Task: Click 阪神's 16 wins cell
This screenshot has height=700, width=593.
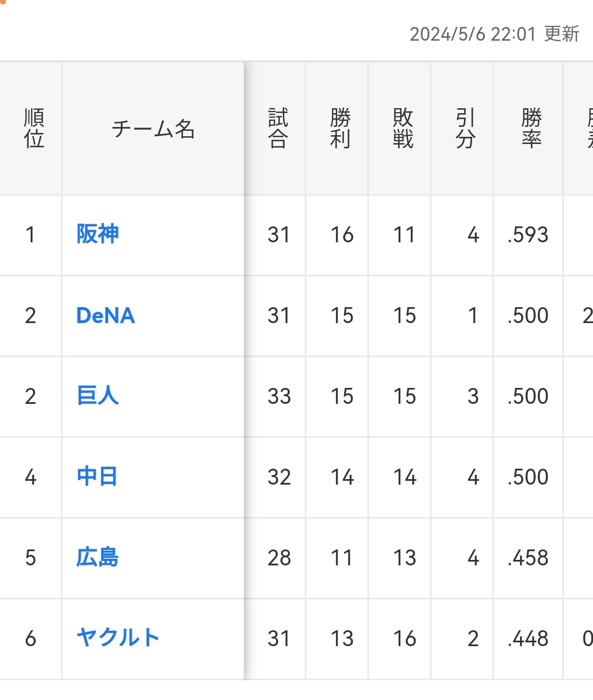Action: coord(342,235)
